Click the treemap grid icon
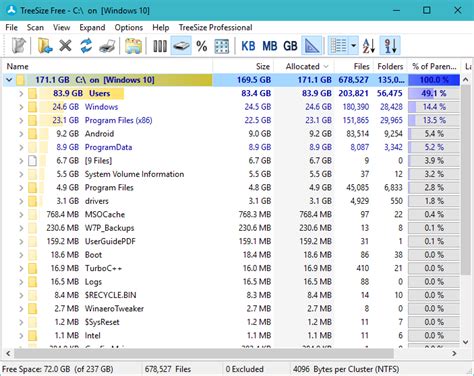Screen dimensions: 474x376 [222, 46]
